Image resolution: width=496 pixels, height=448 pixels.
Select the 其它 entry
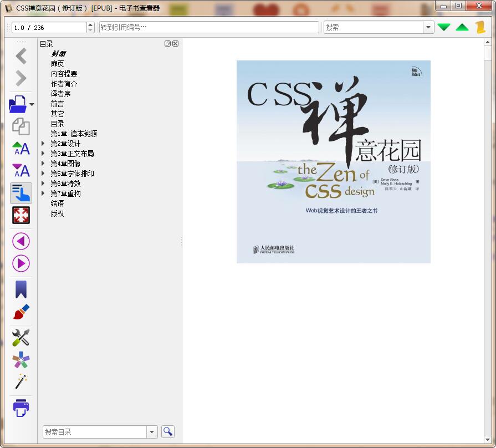pos(57,114)
